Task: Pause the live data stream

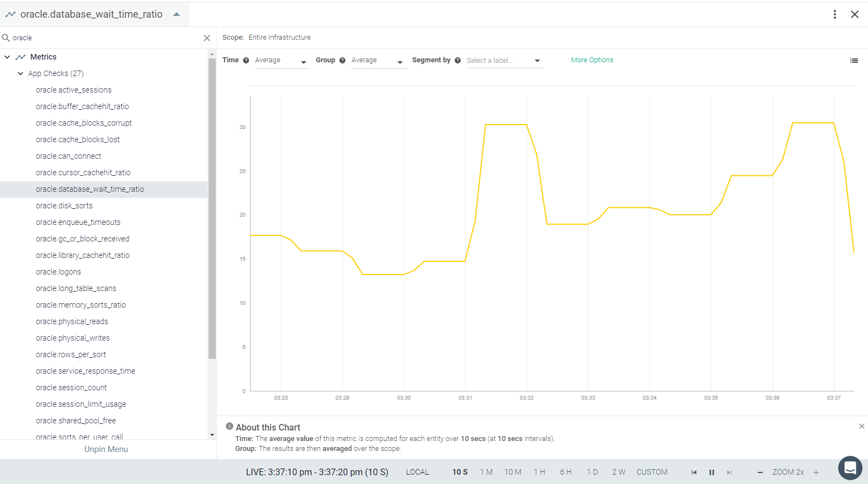Action: coord(712,472)
